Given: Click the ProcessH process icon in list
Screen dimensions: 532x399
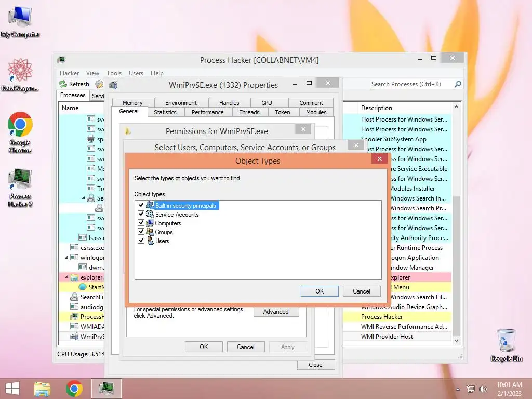Looking at the screenshot, I should [74, 316].
